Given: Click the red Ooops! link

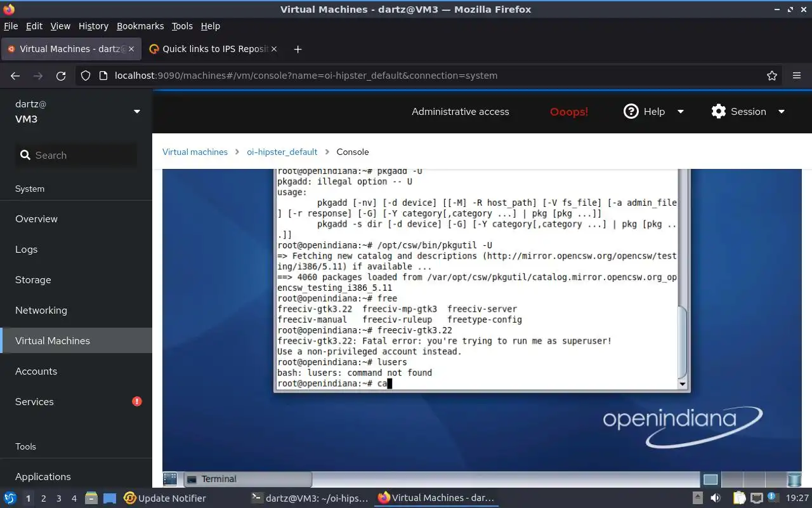Looking at the screenshot, I should click(569, 112).
